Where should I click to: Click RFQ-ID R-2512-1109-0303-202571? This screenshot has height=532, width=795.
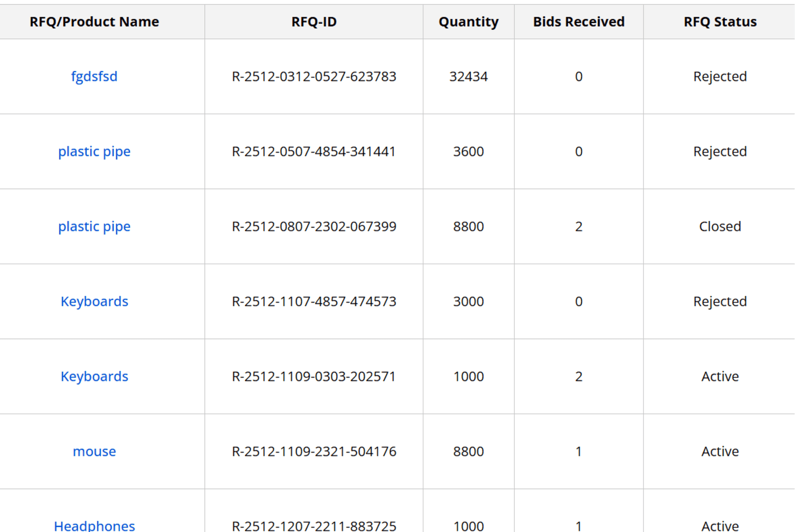tap(314, 377)
